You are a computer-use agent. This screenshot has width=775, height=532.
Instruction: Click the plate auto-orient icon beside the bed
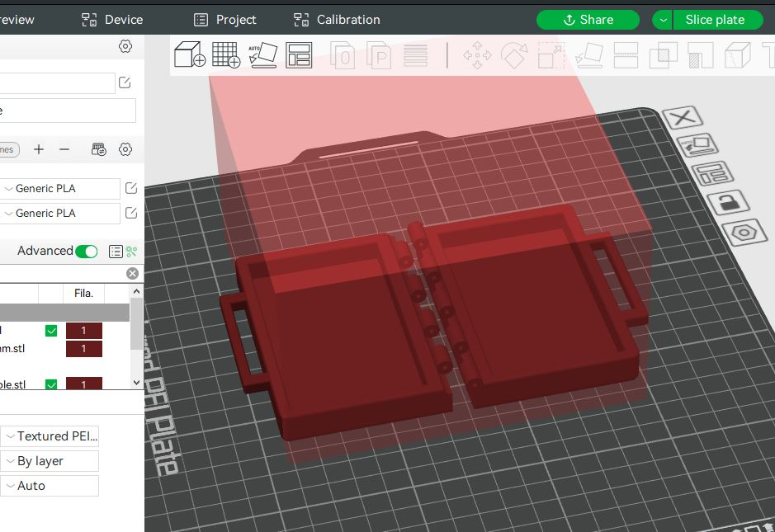click(x=697, y=145)
